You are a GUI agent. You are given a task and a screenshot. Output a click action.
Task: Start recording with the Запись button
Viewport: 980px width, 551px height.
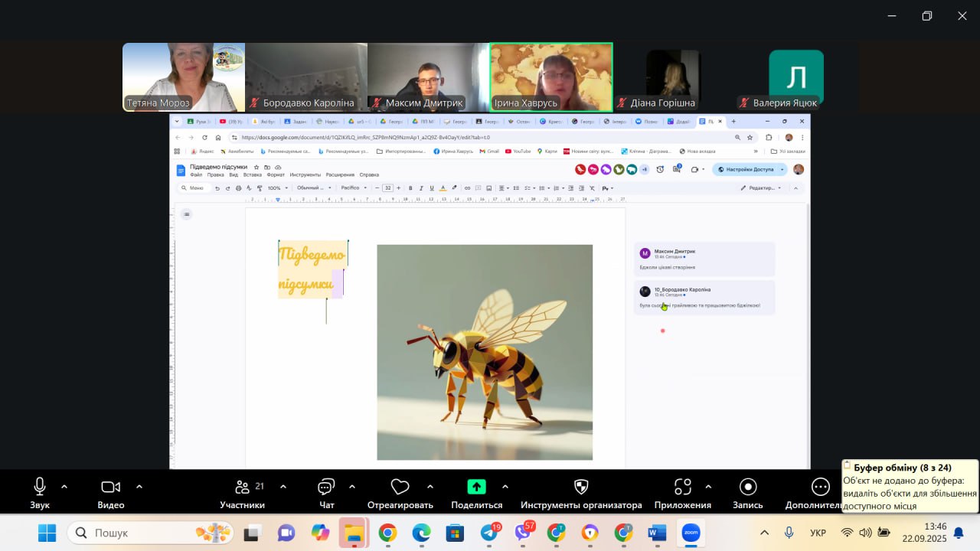tap(748, 487)
